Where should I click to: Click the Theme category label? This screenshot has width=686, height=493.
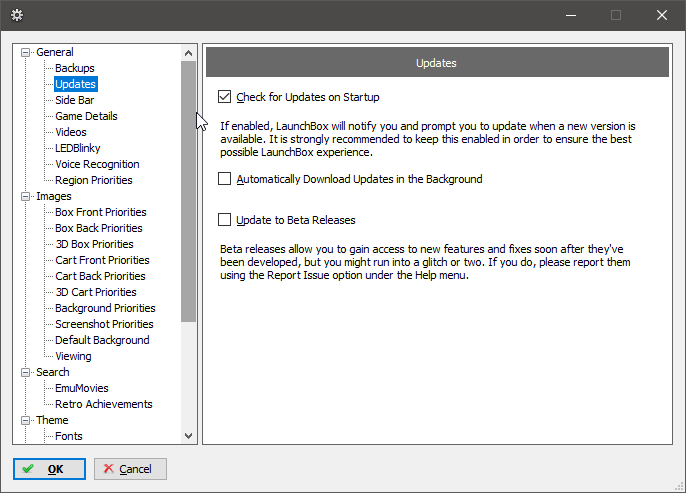(x=52, y=420)
